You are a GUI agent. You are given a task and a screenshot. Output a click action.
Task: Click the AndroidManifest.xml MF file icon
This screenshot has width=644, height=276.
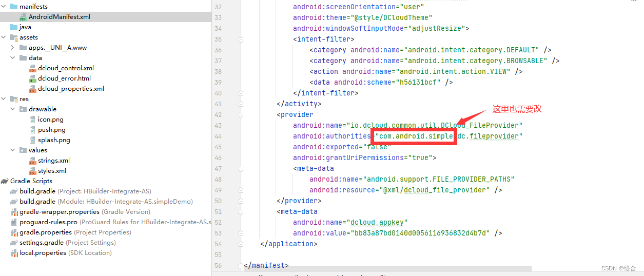(23, 17)
